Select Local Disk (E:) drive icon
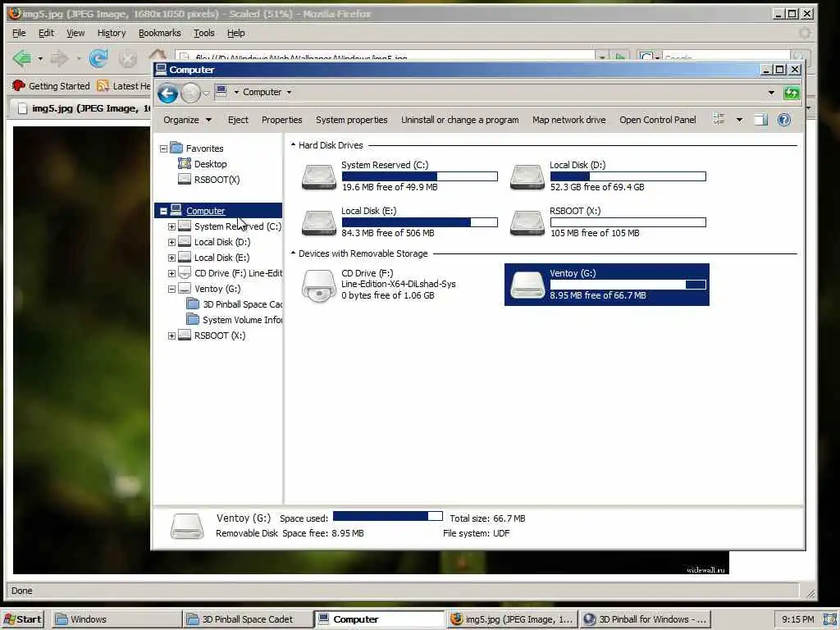 click(319, 223)
